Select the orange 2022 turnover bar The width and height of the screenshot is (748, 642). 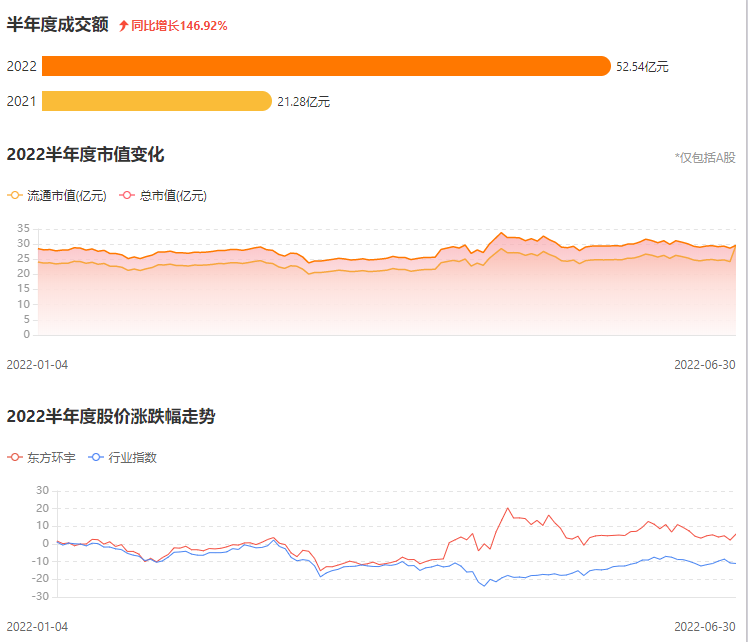[325, 66]
